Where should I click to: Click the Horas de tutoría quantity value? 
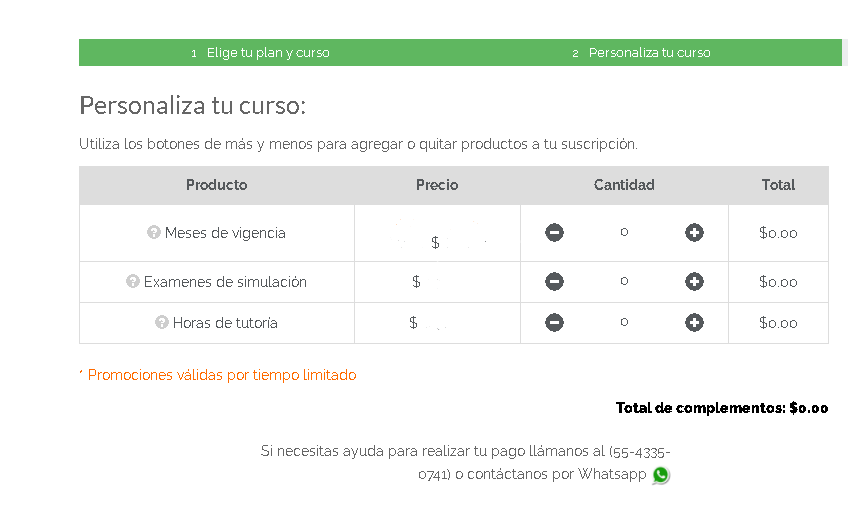[624, 322]
